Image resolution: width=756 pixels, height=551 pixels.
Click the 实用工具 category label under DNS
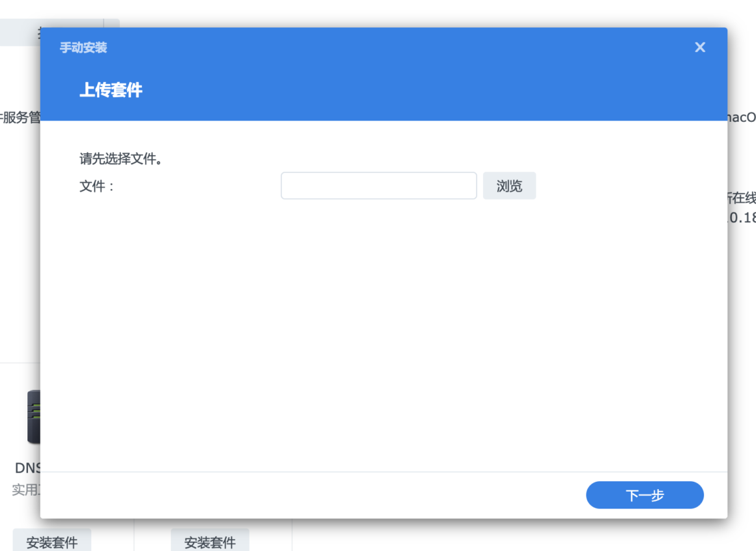tap(26, 490)
